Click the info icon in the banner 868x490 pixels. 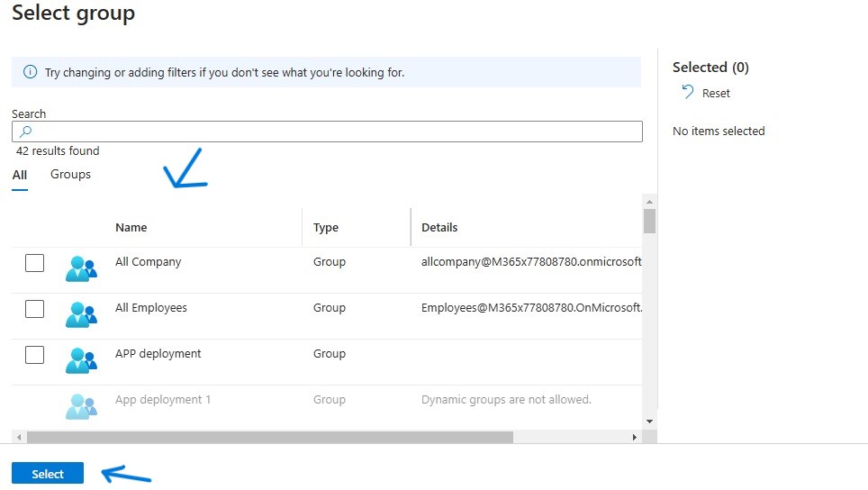(x=30, y=72)
